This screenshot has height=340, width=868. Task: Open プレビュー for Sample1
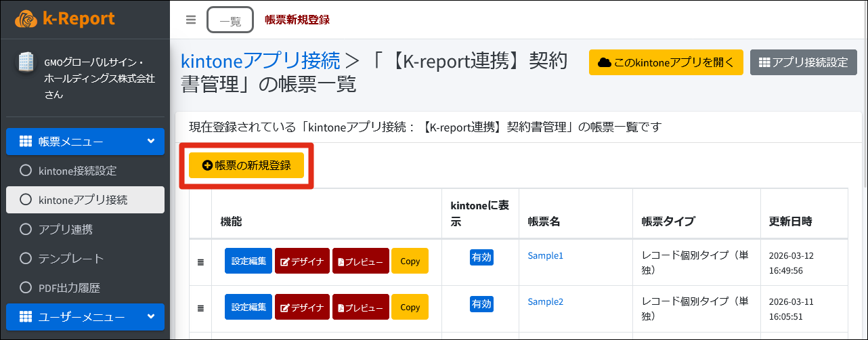pos(360,261)
